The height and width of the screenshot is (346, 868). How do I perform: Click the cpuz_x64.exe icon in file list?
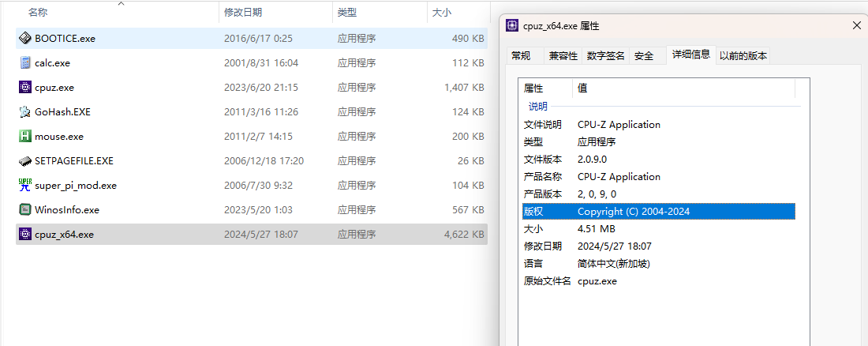(25, 234)
